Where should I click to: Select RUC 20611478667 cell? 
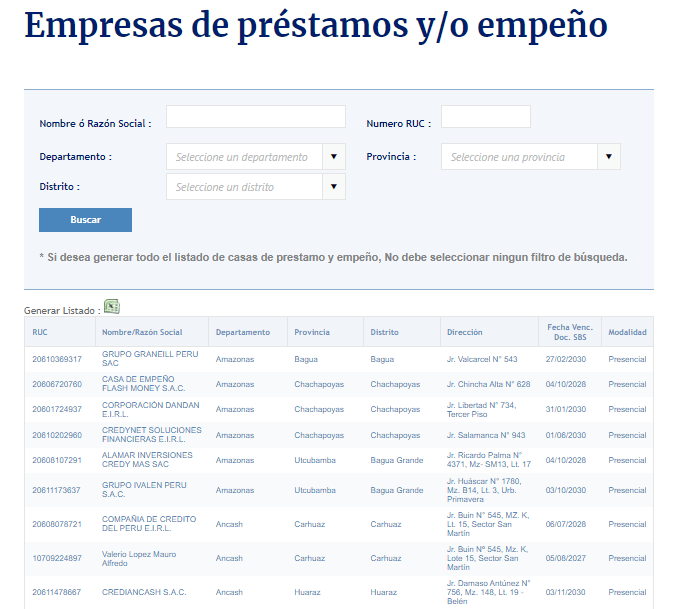[x=57, y=592]
